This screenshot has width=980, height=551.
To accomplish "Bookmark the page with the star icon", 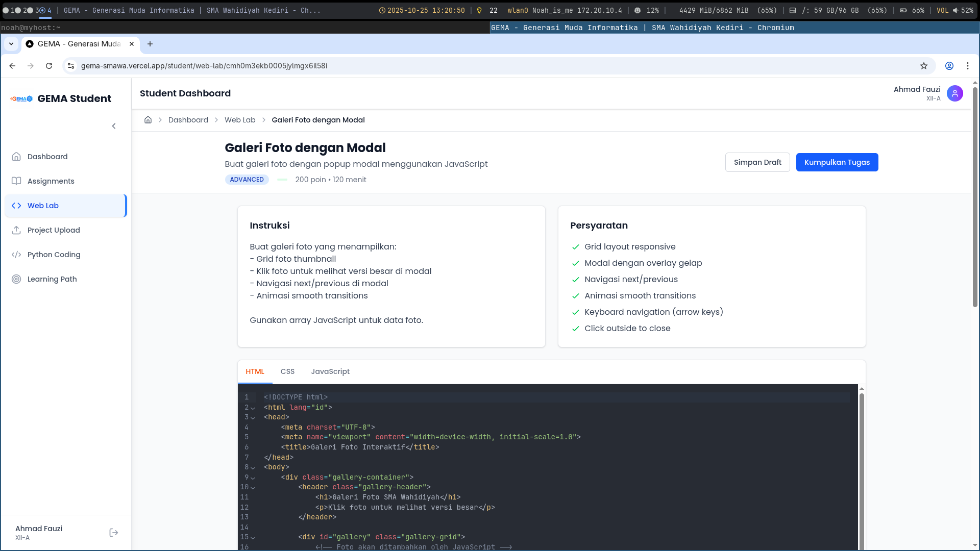I will 923,66.
